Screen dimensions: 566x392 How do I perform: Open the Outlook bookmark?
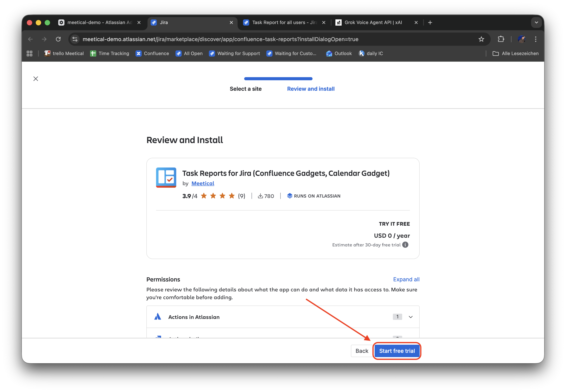[x=339, y=53]
